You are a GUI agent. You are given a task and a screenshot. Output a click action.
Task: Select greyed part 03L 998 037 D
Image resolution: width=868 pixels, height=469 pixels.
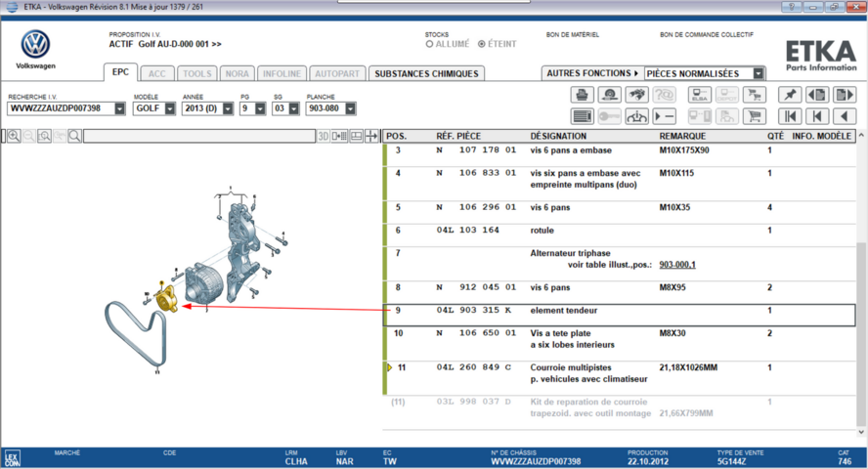point(473,403)
